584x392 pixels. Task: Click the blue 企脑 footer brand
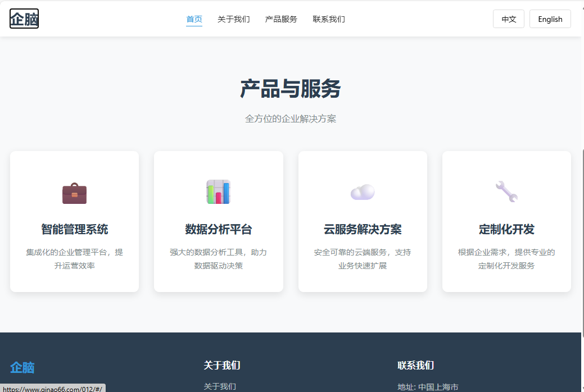pyautogui.click(x=22, y=368)
